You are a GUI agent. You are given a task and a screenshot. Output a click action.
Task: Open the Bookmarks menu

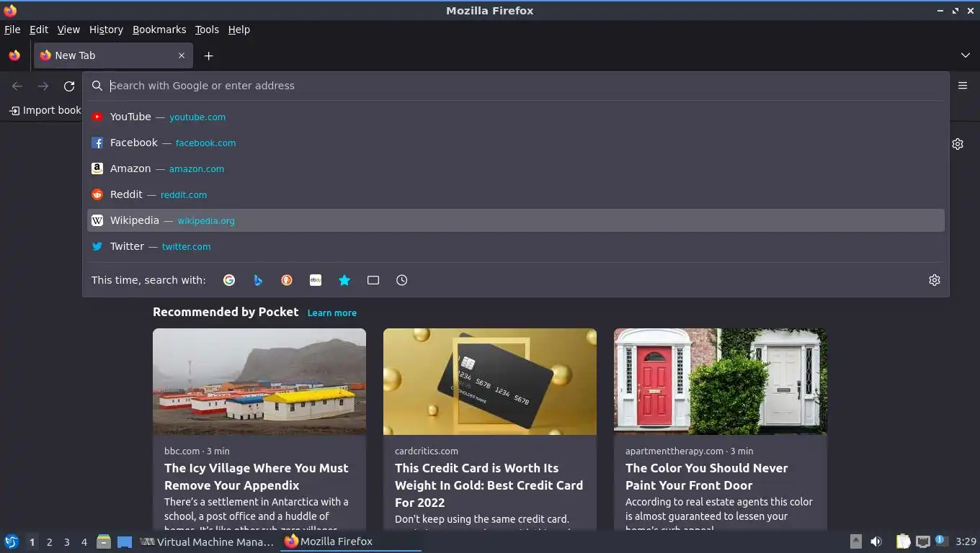pos(159,30)
